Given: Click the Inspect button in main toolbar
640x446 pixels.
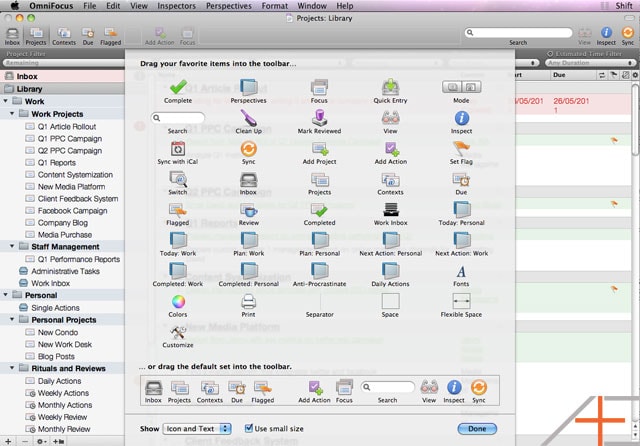Looking at the screenshot, I should 606,36.
